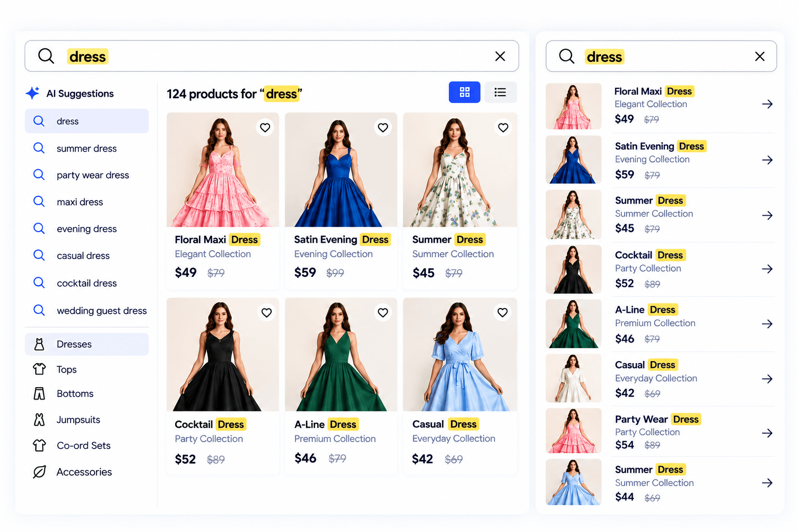The height and width of the screenshot is (532, 798).
Task: Open the Co-ord Sets category
Action: pyautogui.click(x=87, y=446)
